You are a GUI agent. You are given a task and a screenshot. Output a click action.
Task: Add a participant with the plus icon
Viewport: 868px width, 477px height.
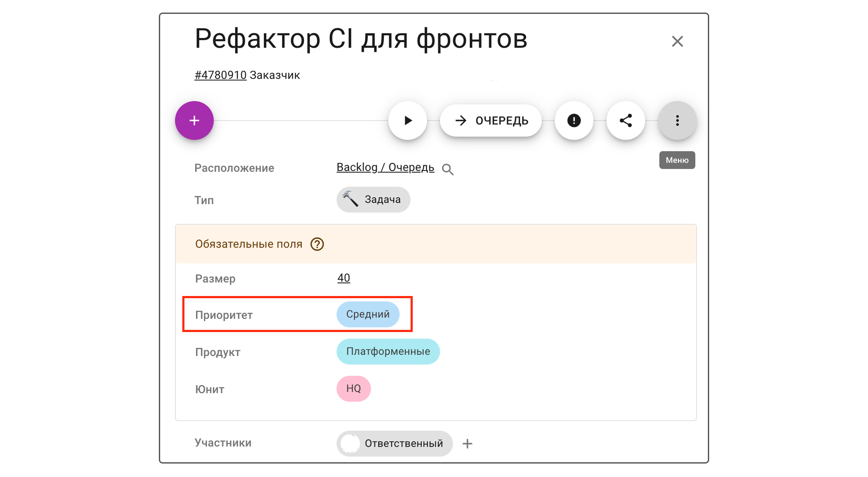click(467, 444)
